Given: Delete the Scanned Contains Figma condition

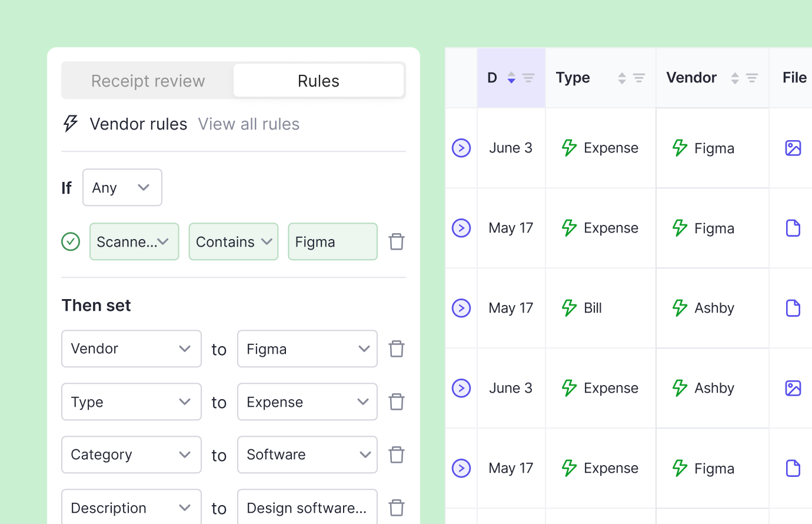Looking at the screenshot, I should point(397,241).
